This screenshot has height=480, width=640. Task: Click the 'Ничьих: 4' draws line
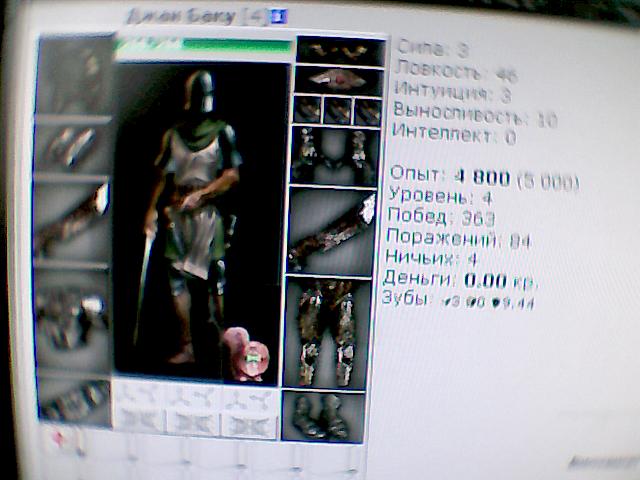point(431,258)
